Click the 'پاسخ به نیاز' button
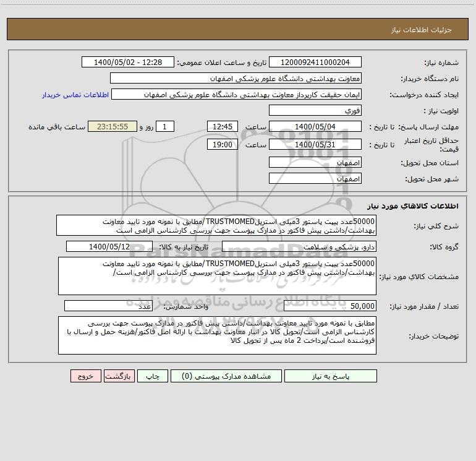Image resolution: width=476 pixels, height=461 pixels. pos(330,376)
